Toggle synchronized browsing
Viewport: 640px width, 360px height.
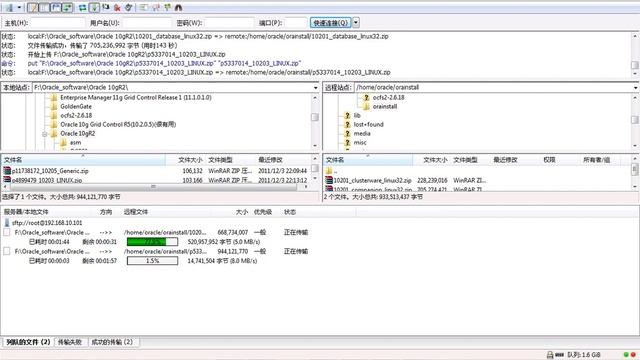[167, 7]
